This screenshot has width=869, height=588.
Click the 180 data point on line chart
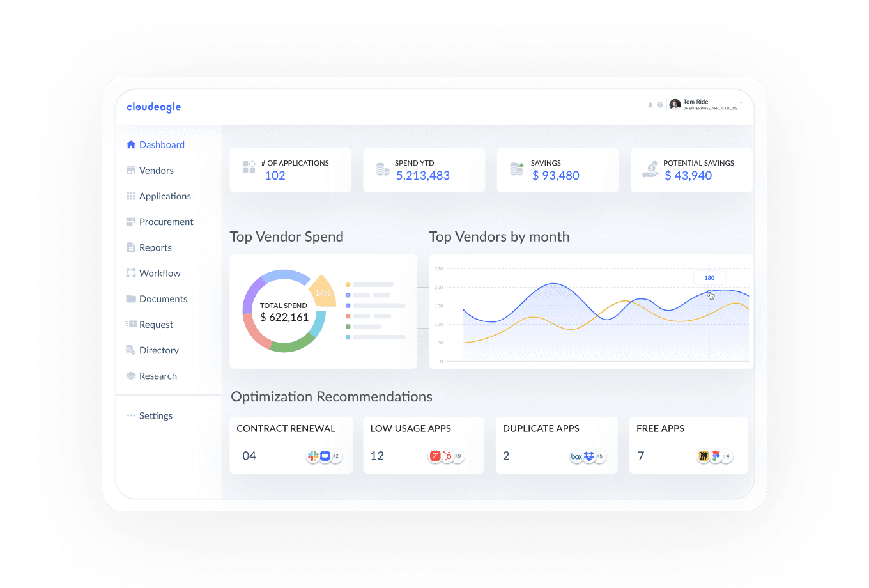click(709, 292)
